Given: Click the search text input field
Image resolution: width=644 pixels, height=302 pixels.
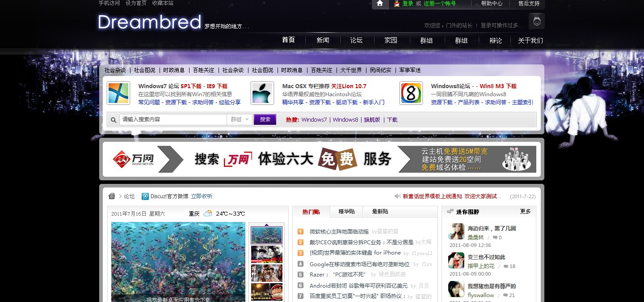Looking at the screenshot, I should (x=173, y=119).
